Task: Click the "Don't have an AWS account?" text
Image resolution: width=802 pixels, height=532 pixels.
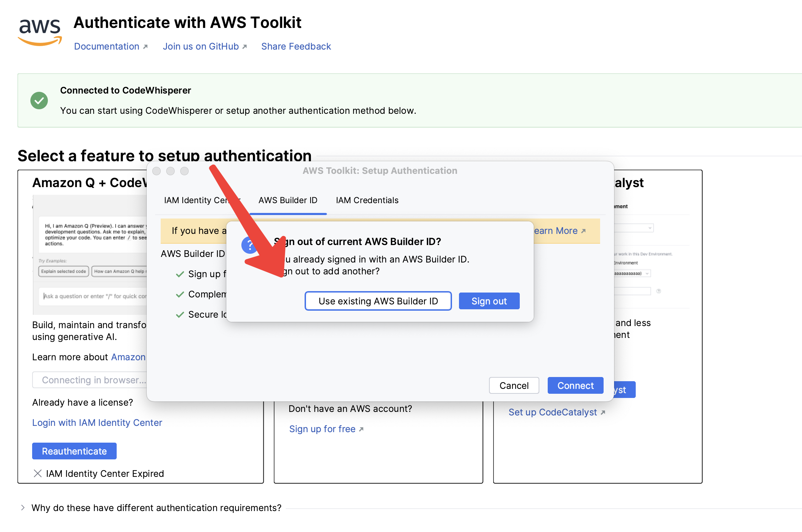Action: coord(350,409)
